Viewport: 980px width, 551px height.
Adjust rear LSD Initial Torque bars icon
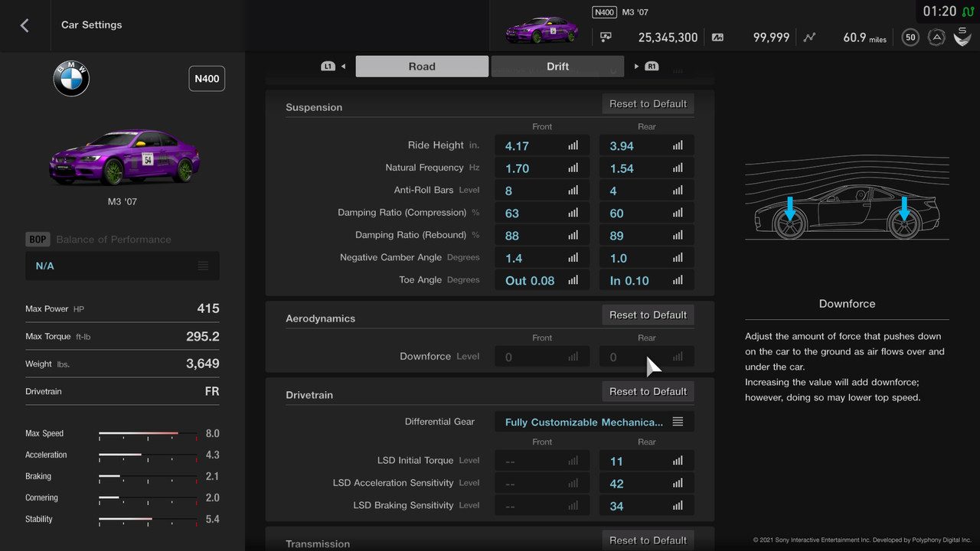678,461
